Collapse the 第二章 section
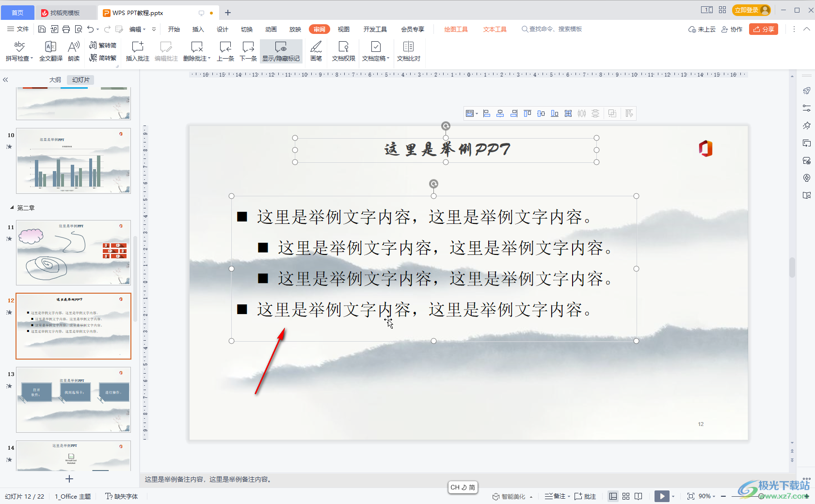 [x=12, y=207]
